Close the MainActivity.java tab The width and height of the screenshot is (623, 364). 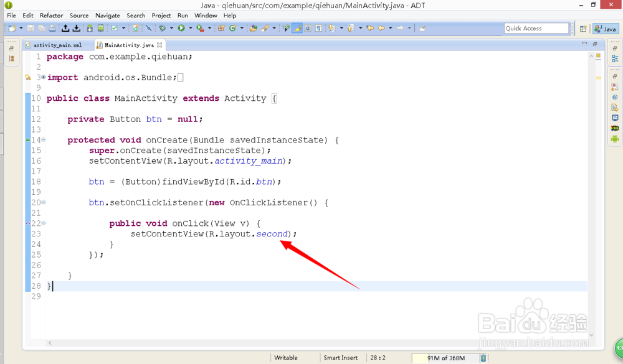[x=159, y=45]
